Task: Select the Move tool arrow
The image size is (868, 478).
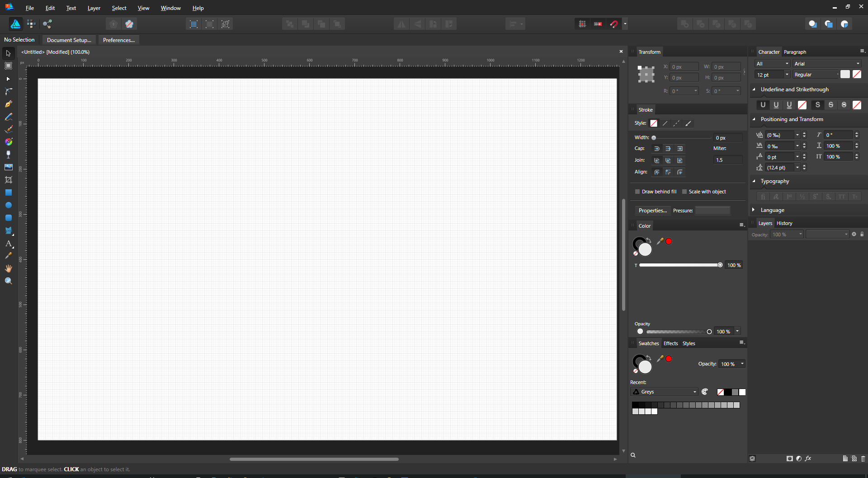Action: 8,53
